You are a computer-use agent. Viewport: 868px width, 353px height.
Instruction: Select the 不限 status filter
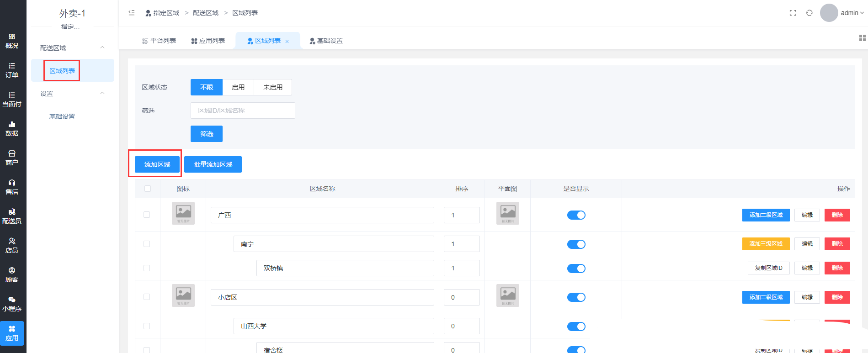(x=207, y=87)
